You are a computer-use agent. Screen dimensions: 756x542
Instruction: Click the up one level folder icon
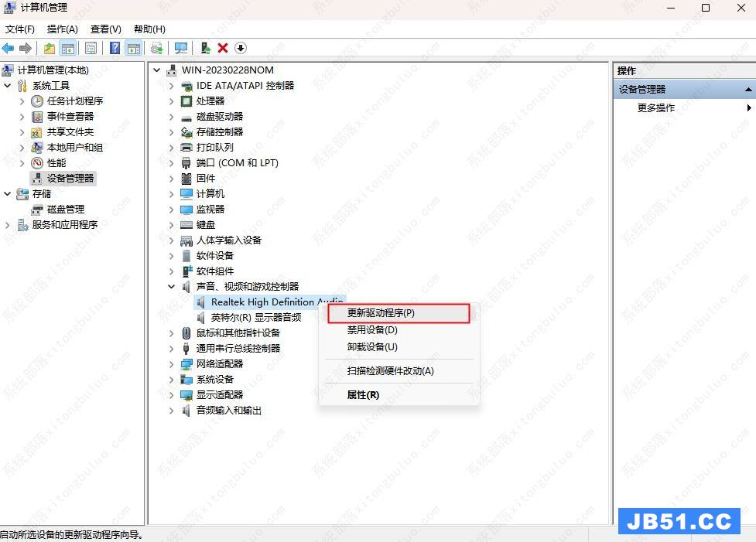[50, 48]
